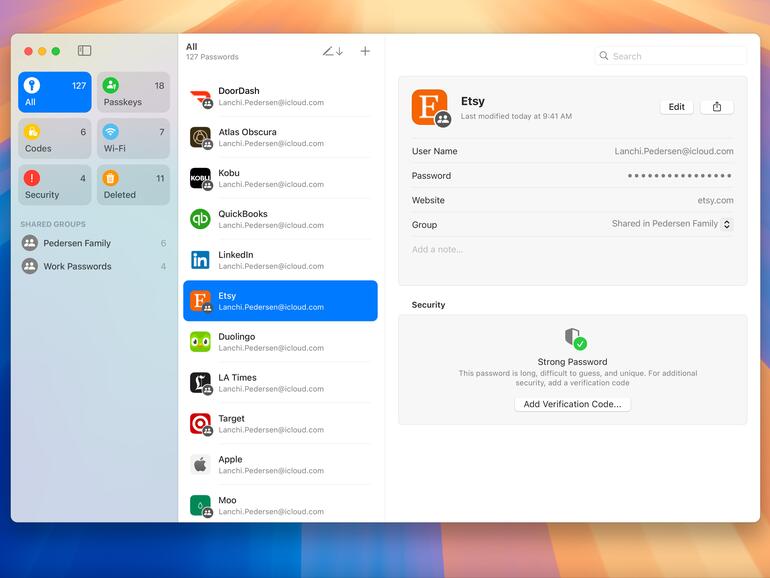
Task: Click the red All key icon in sidebar
Action: click(32, 85)
